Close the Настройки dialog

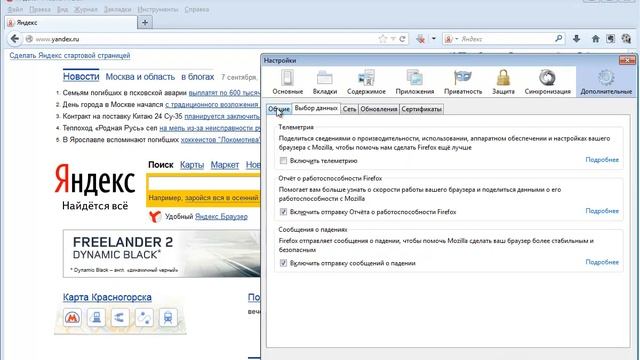click(627, 60)
